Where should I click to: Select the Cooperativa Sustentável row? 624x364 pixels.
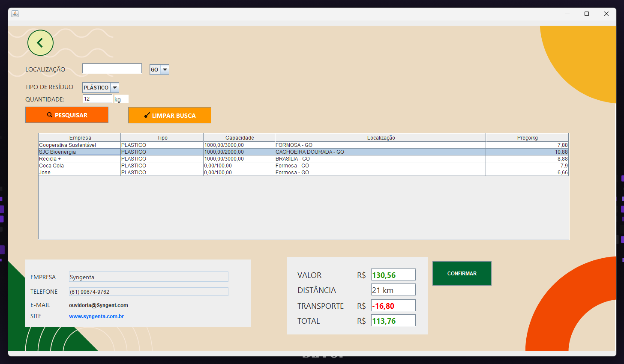(x=303, y=145)
